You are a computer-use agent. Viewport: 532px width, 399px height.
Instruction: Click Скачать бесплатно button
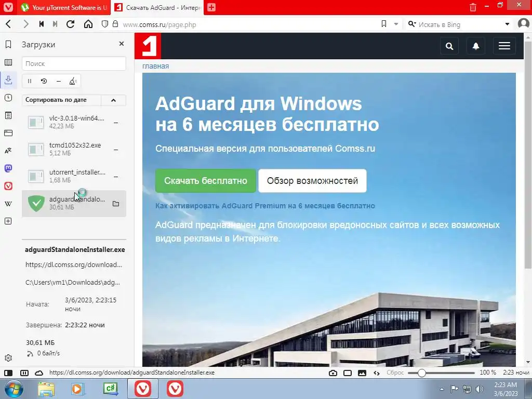206,180
